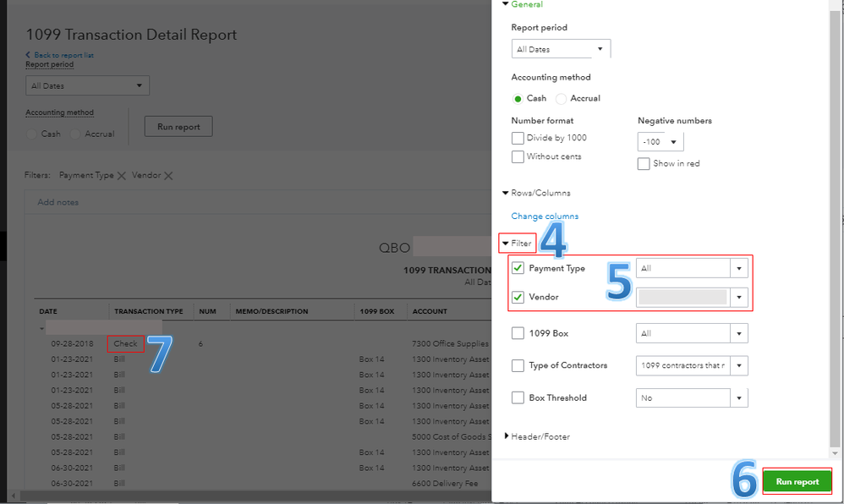Open the Negative numbers format dropdown
Image resolution: width=844 pixels, height=504 pixels.
[x=660, y=141]
